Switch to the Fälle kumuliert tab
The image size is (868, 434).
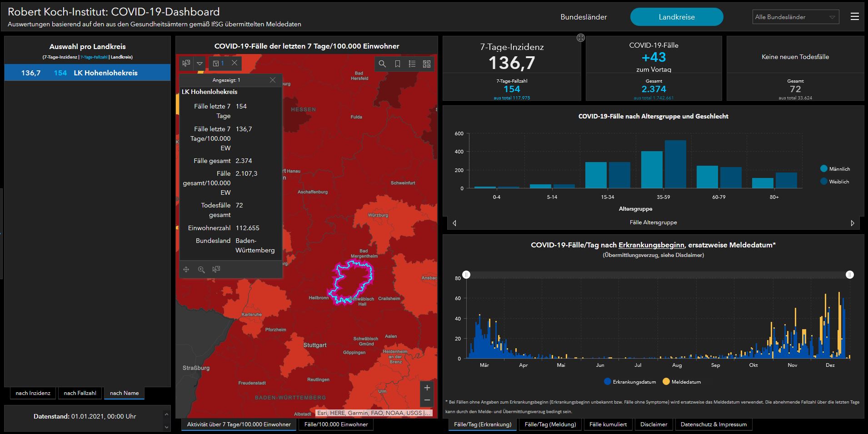coord(608,424)
